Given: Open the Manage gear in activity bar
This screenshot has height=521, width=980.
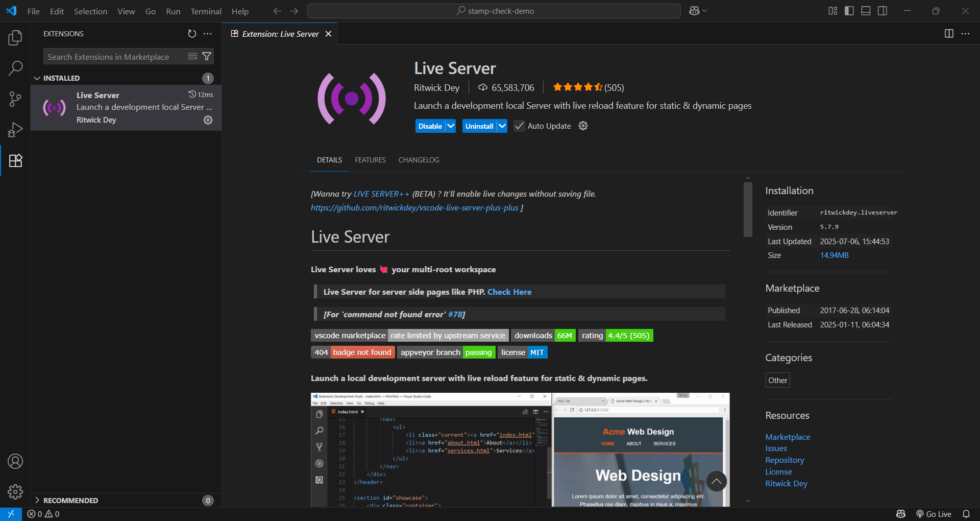Looking at the screenshot, I should click(x=15, y=492).
